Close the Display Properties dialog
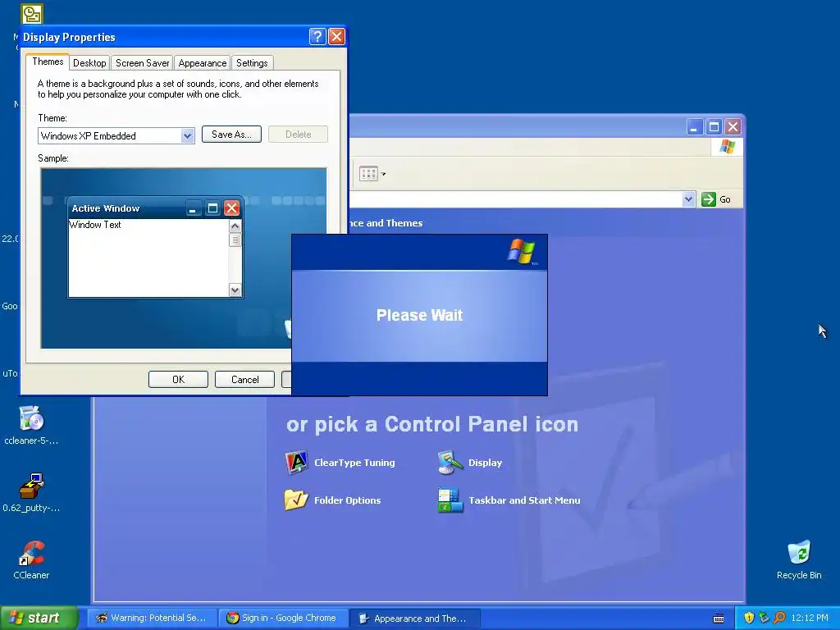Image resolution: width=840 pixels, height=630 pixels. coord(336,36)
